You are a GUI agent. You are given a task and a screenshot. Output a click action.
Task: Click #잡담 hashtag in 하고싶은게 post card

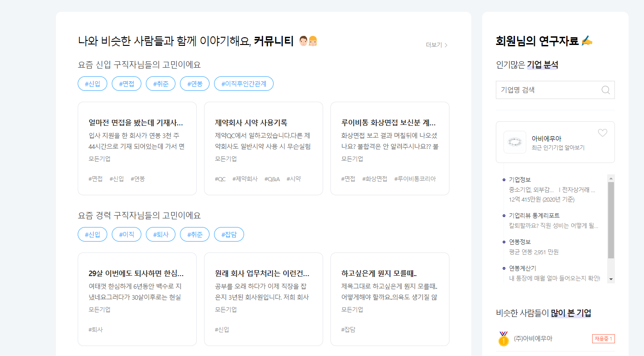[x=349, y=330]
